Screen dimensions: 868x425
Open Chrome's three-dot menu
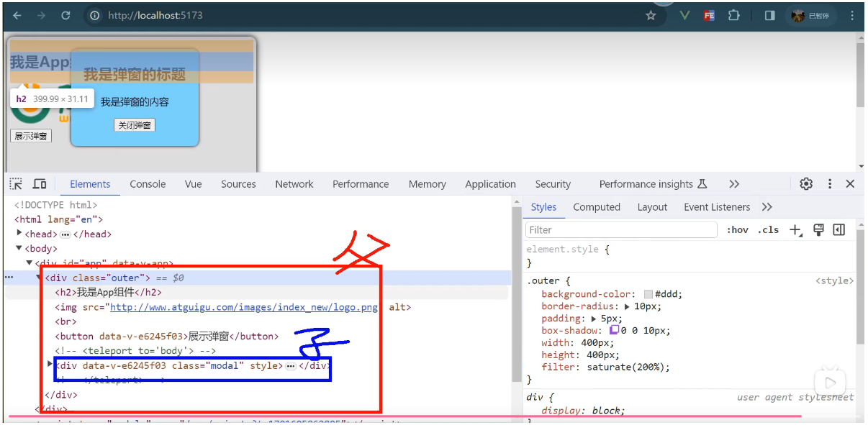pyautogui.click(x=852, y=15)
